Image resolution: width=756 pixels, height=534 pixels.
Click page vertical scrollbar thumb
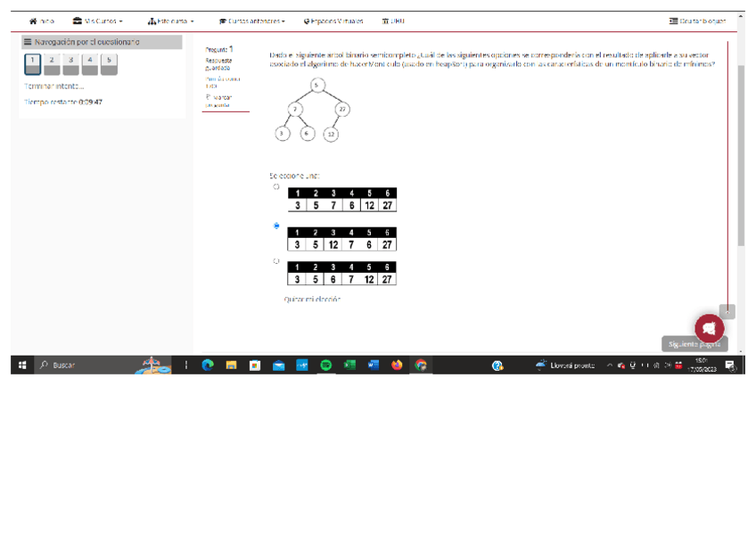(x=741, y=155)
